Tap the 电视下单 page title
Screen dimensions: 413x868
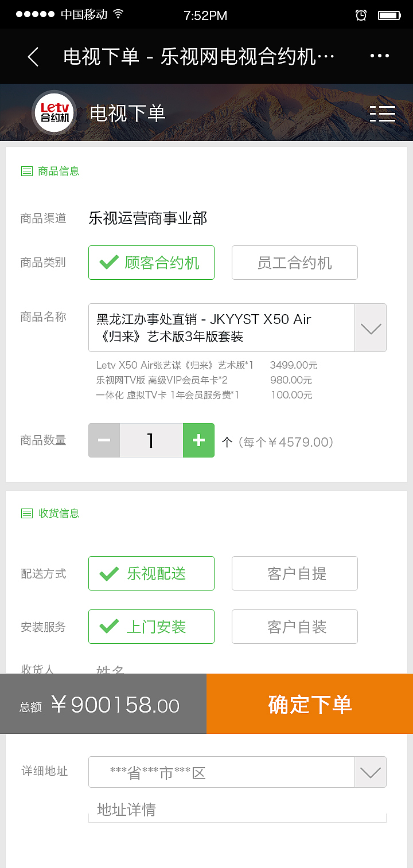click(127, 113)
